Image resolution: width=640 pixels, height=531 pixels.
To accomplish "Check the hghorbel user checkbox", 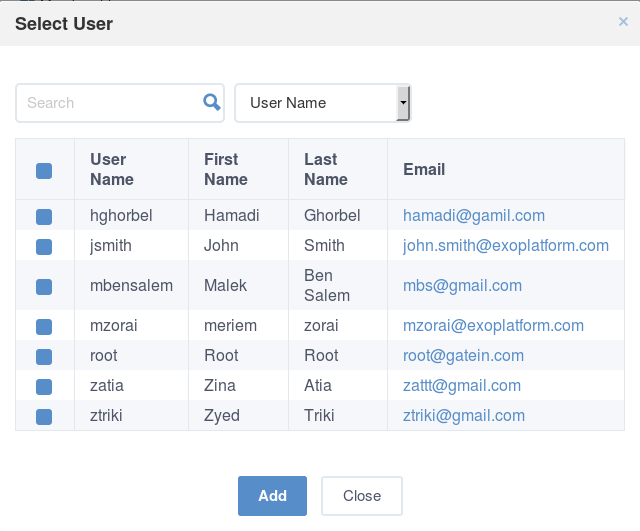I will pos(44,217).
